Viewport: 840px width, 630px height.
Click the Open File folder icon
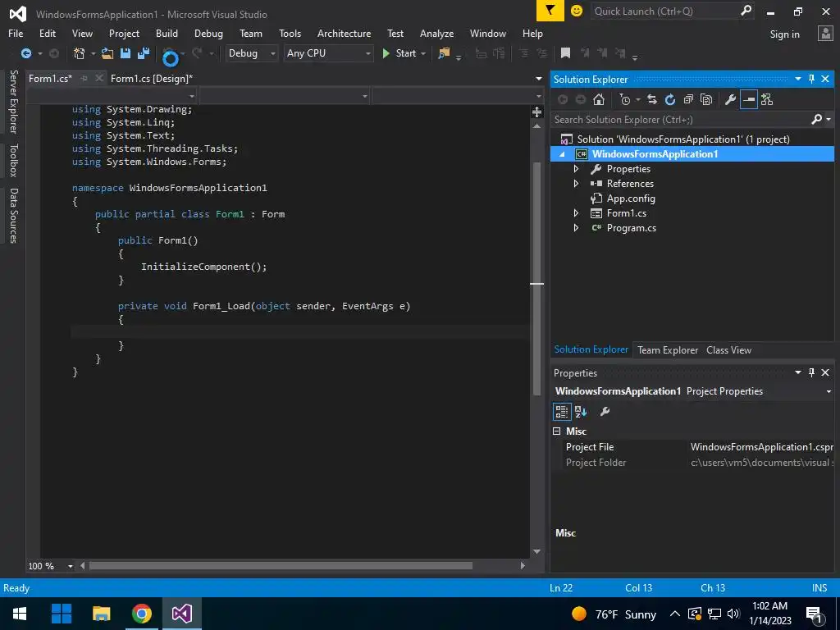tap(107, 53)
